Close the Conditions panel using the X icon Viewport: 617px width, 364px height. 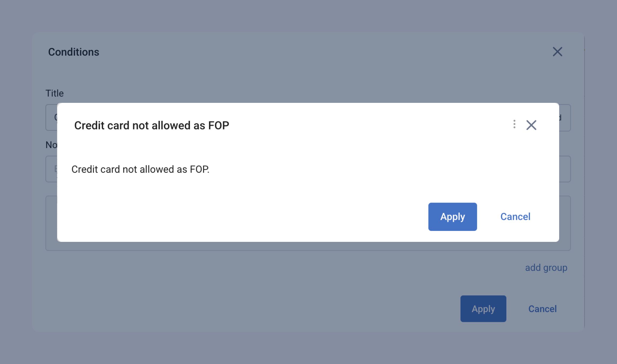click(557, 52)
